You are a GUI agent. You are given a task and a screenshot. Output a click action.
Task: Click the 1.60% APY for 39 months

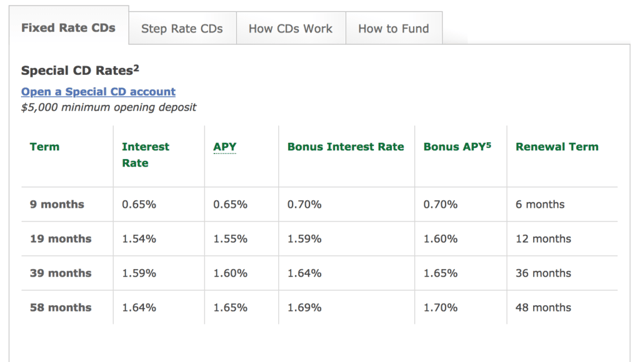pyautogui.click(x=230, y=273)
